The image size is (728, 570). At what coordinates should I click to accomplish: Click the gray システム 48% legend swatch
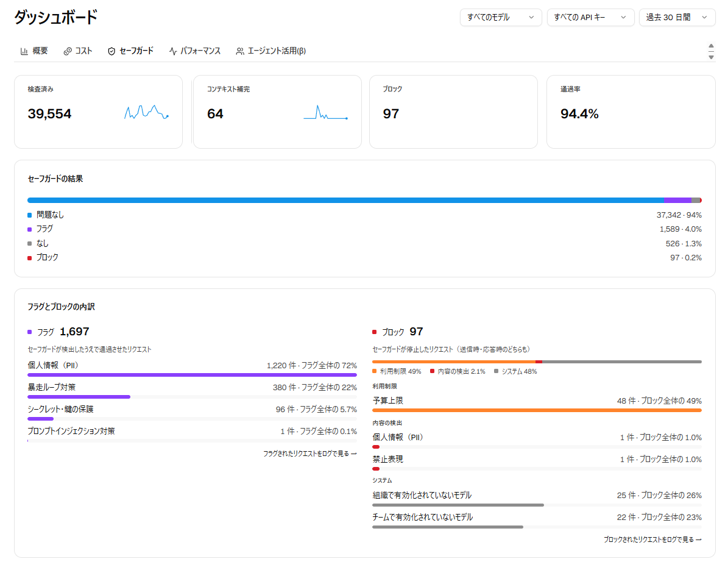pos(497,371)
